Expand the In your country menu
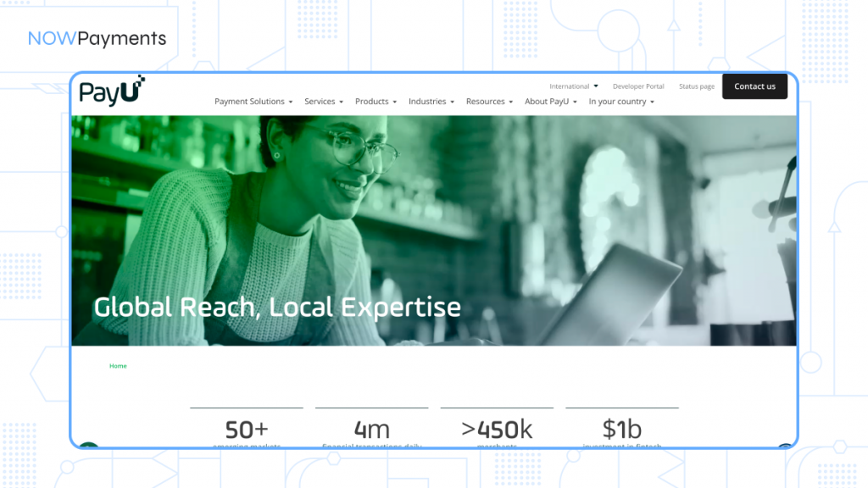Screen dimensions: 868x488 click(x=621, y=102)
